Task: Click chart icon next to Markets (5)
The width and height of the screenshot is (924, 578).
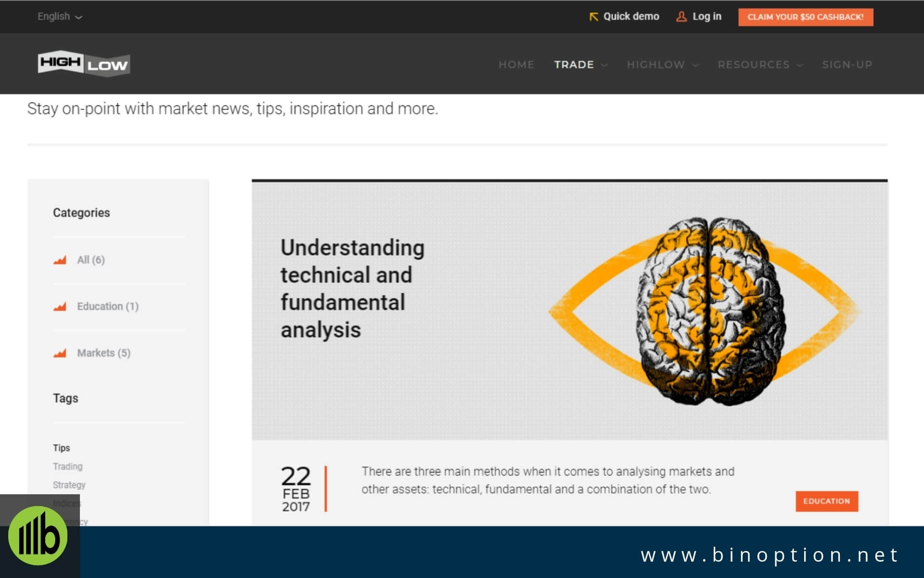Action: (60, 353)
